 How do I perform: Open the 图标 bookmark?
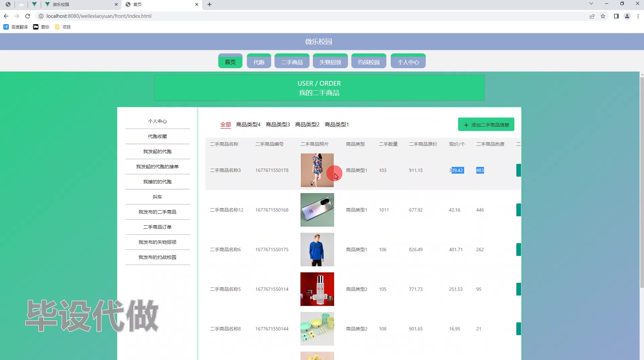41,27
